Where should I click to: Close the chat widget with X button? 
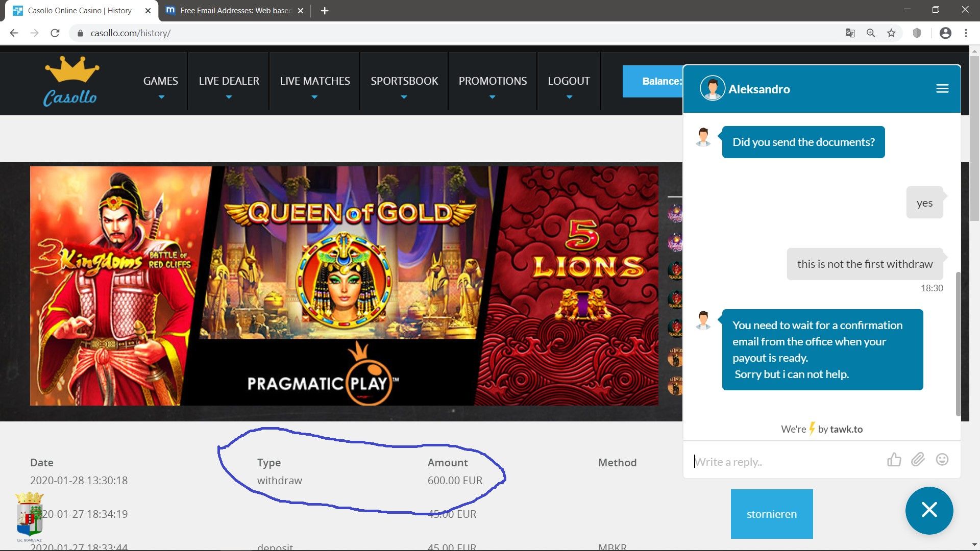point(929,510)
